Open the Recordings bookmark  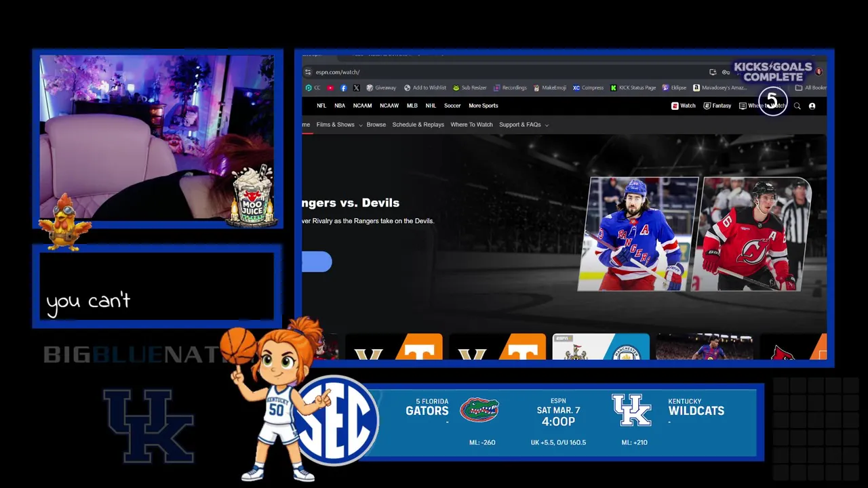coord(510,87)
